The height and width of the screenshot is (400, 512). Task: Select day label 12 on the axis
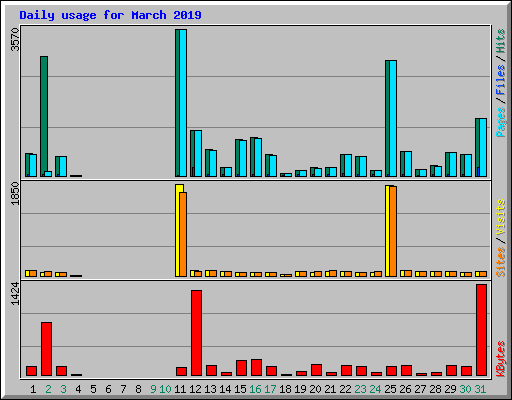[x=195, y=389]
